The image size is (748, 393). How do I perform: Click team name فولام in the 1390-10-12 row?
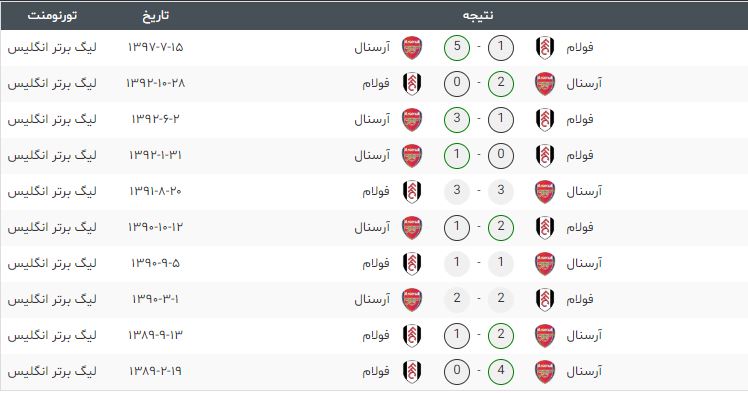580,228
